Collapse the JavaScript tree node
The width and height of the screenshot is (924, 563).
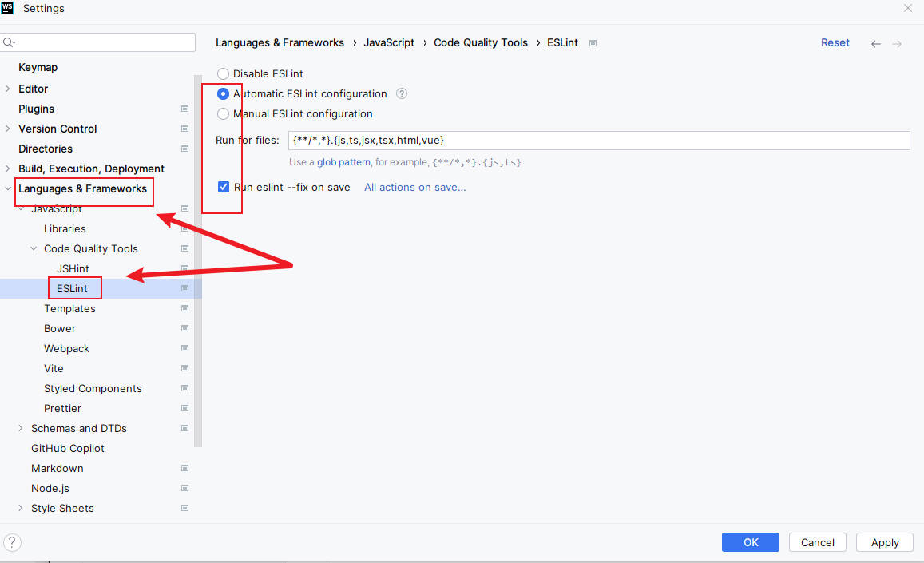pyautogui.click(x=21, y=208)
